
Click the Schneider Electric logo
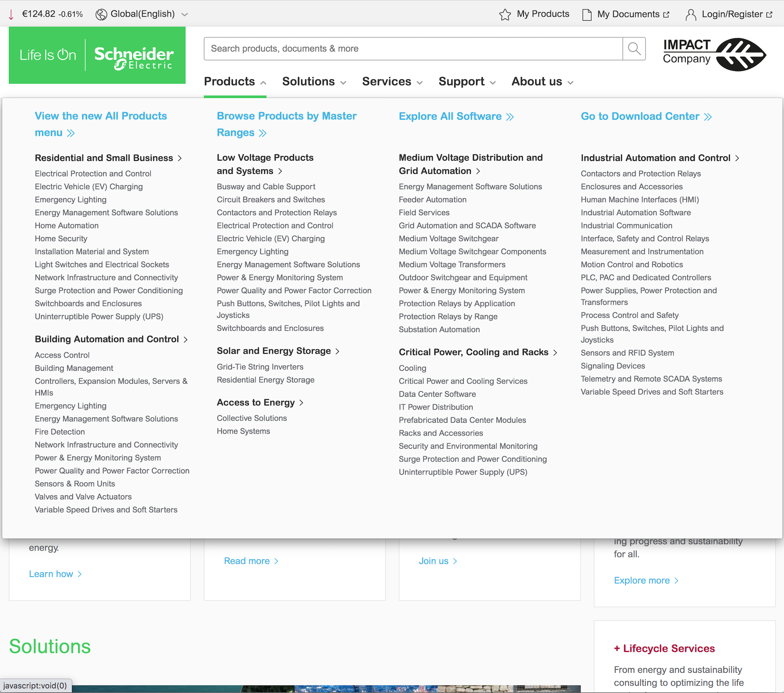(96, 55)
